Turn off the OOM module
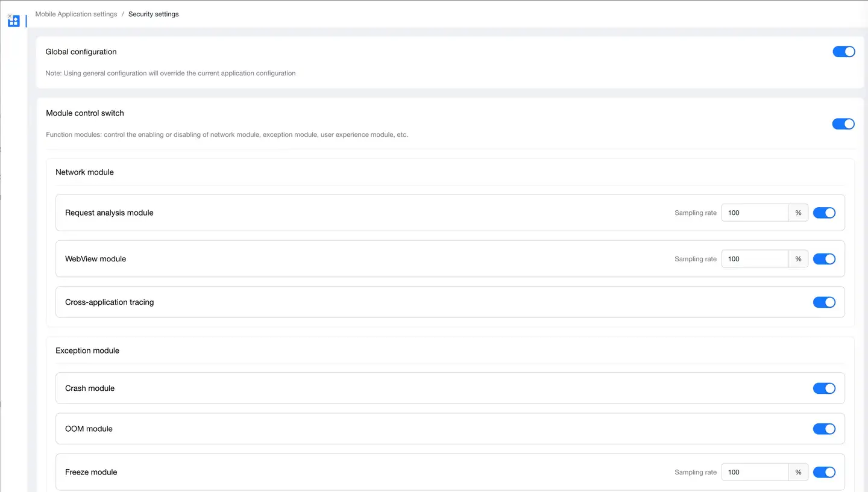Screen dimensions: 868x492 tap(823, 429)
